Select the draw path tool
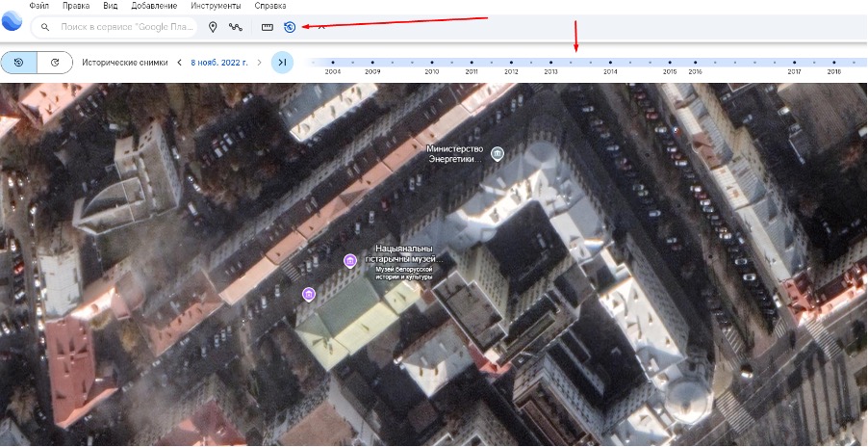The height and width of the screenshot is (447, 868). 236,27
